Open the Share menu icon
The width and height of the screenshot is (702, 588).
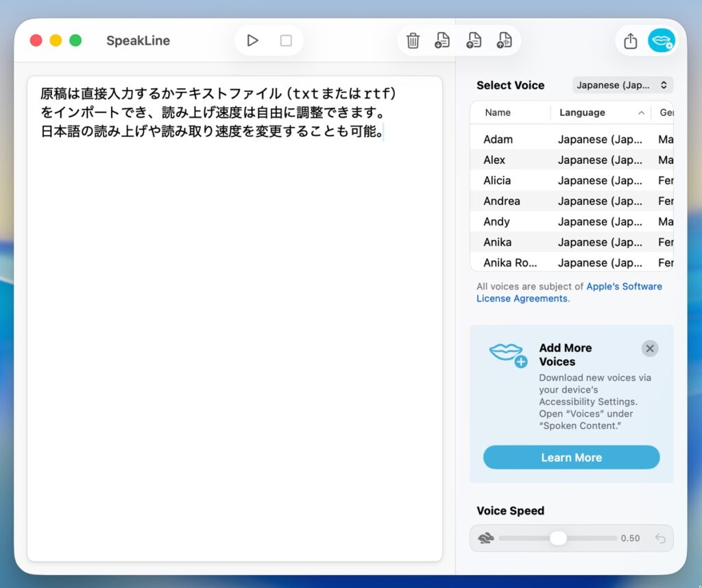pyautogui.click(x=630, y=41)
